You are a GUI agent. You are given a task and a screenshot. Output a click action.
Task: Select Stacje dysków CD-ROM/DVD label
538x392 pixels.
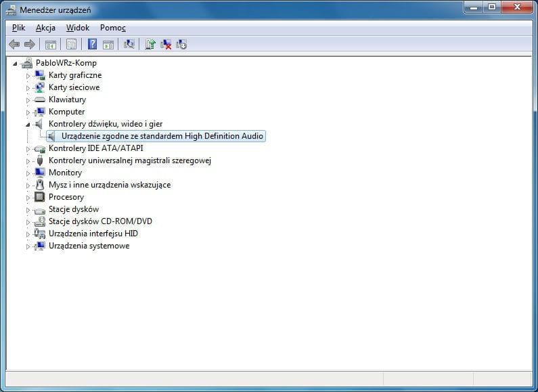coord(101,221)
